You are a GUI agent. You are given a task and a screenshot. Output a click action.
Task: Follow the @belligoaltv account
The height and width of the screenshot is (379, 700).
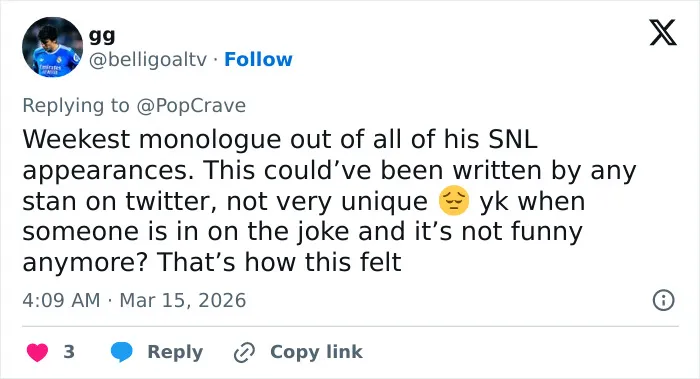point(258,59)
